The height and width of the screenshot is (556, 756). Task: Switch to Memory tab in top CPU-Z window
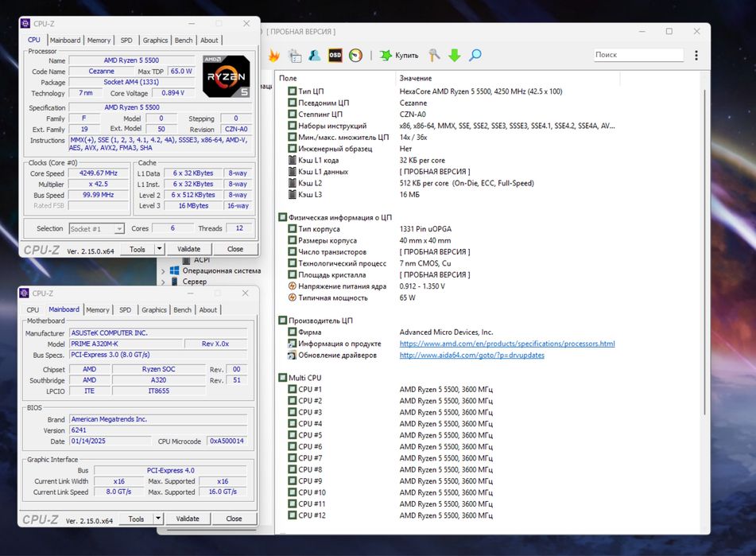99,41
